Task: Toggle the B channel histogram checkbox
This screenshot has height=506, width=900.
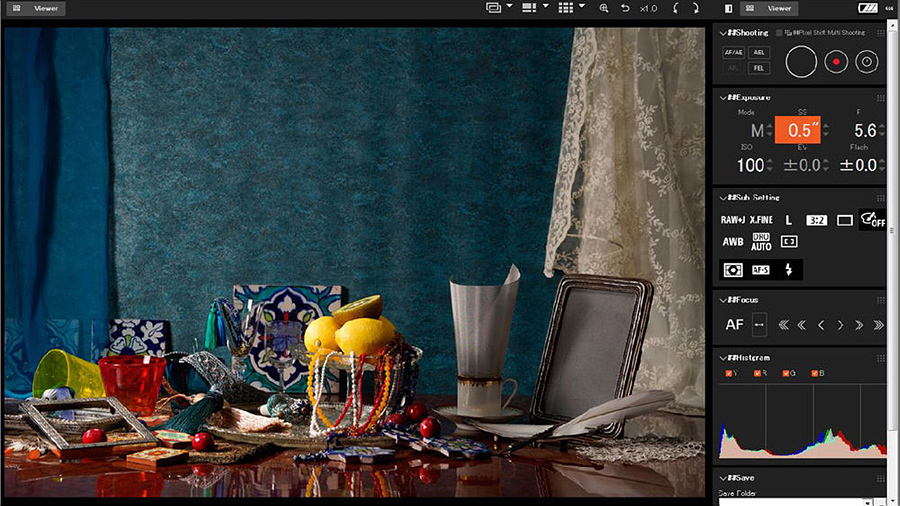Action: 815,374
